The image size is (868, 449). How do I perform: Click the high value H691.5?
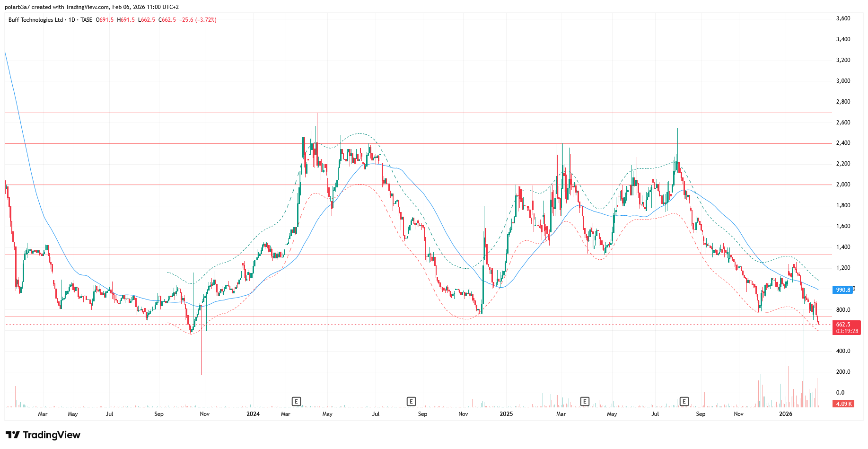click(126, 20)
